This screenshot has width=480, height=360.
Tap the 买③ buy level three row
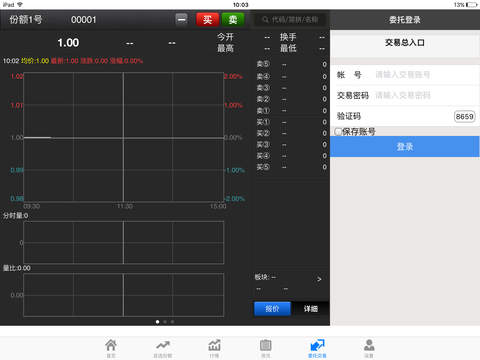(x=291, y=145)
